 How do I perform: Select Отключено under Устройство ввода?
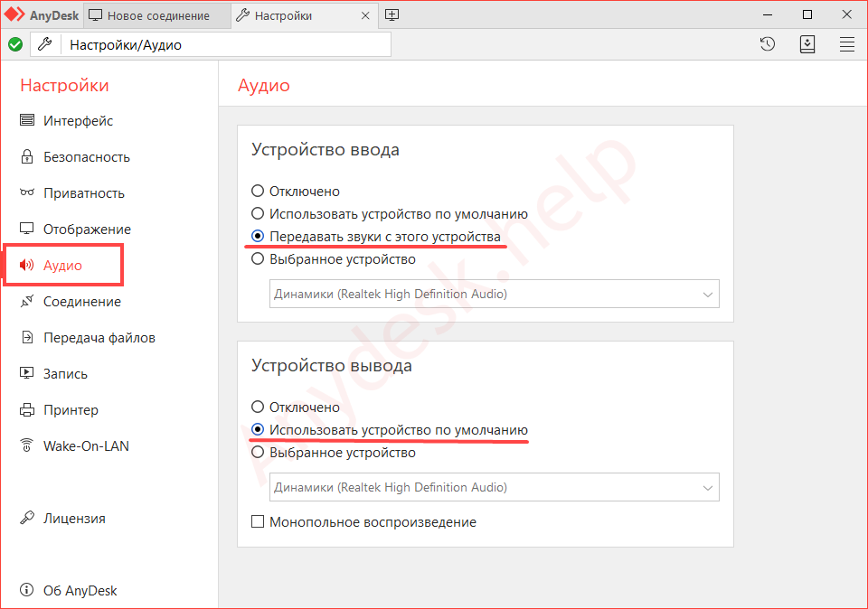coord(258,192)
